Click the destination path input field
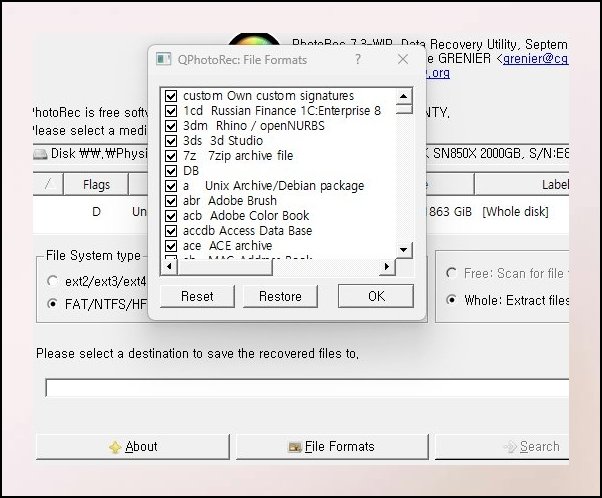Screen dimensions: 602x498 coord(307,387)
